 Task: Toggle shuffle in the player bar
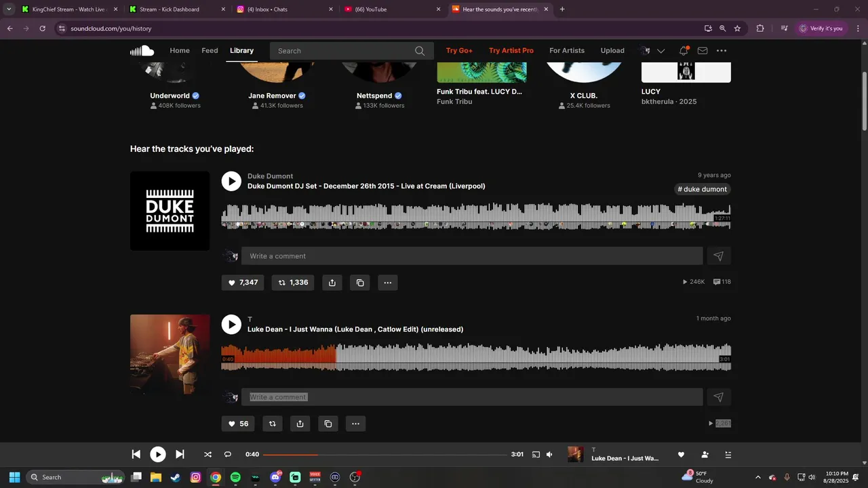click(208, 455)
